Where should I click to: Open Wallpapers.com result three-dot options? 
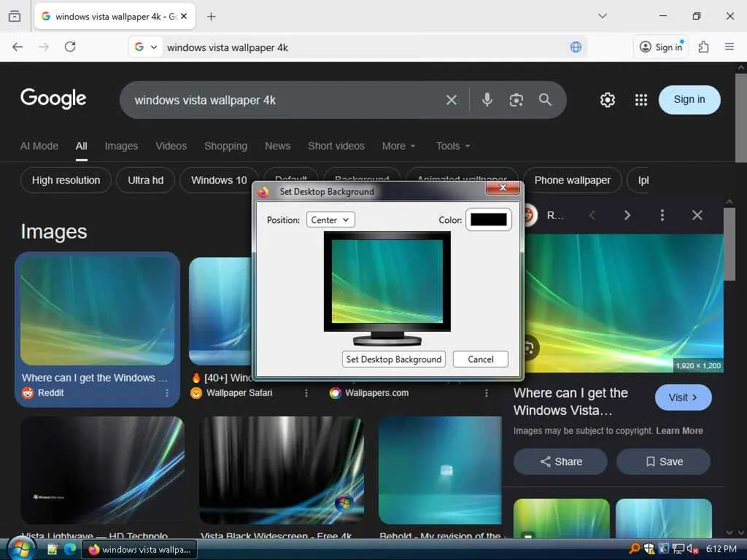click(x=486, y=393)
